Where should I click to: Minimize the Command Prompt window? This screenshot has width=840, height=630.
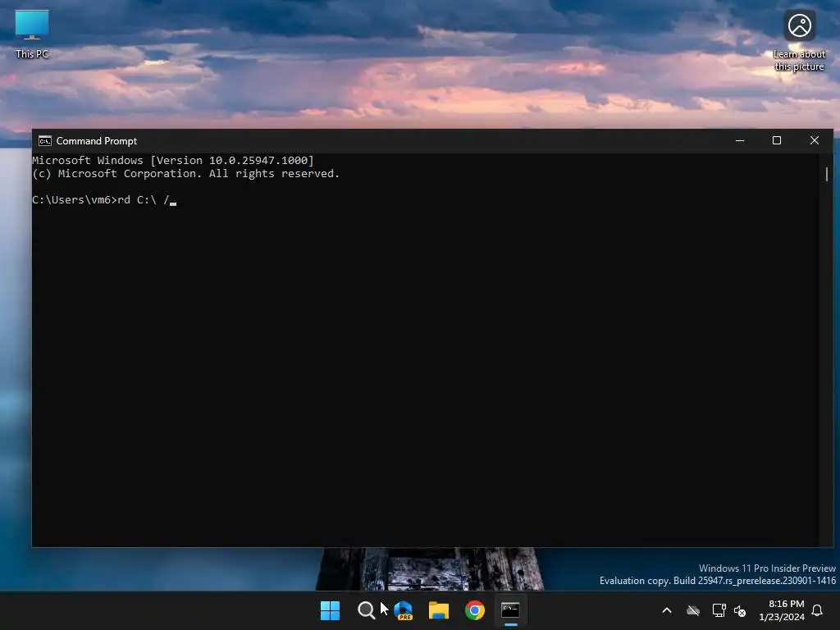[x=740, y=140]
